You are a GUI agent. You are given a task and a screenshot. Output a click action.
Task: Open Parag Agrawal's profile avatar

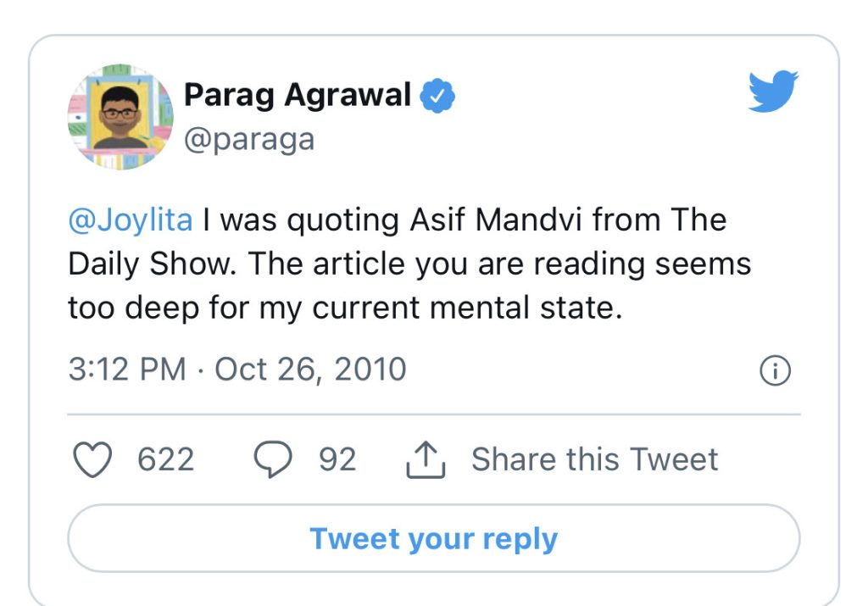pos(120,116)
